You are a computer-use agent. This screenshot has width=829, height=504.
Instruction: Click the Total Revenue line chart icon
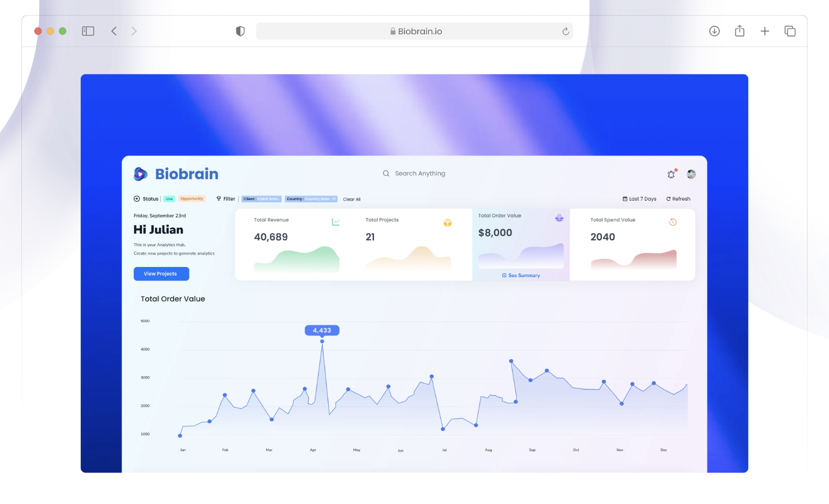point(336,222)
